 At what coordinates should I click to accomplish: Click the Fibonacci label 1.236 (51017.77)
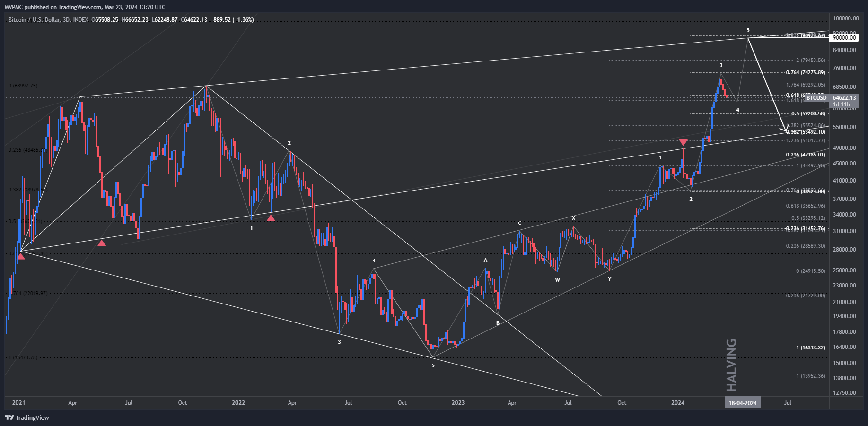tap(806, 140)
